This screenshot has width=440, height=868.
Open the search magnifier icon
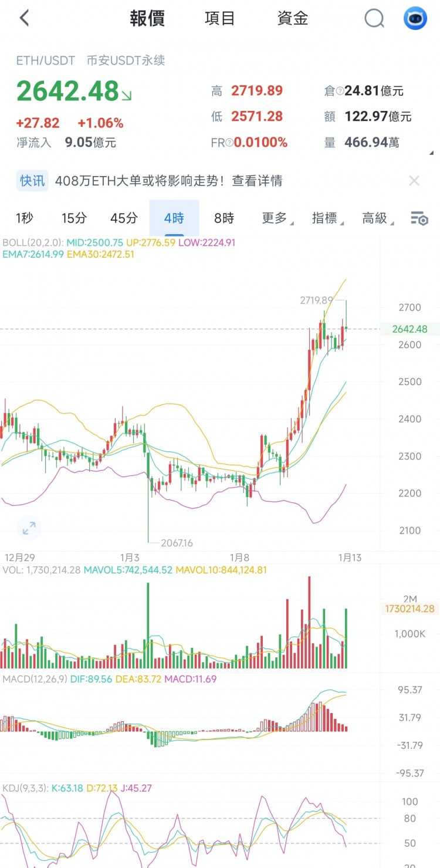pos(374,19)
